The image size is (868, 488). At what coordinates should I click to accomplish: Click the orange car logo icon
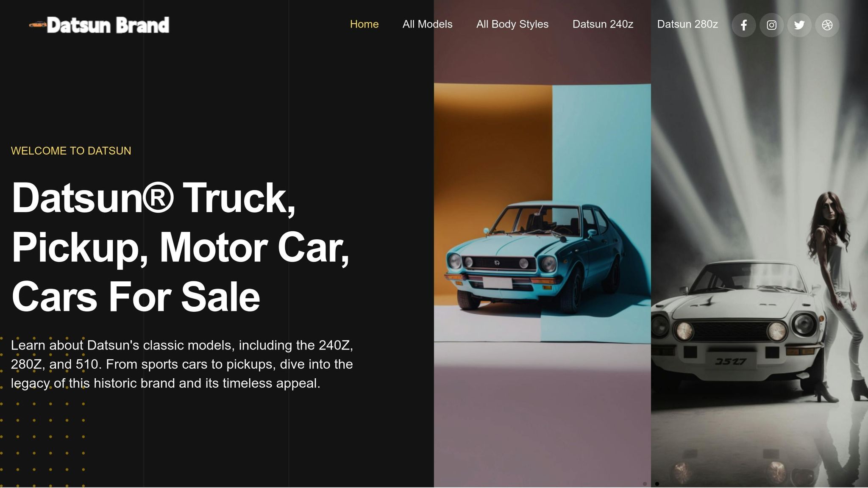click(37, 25)
